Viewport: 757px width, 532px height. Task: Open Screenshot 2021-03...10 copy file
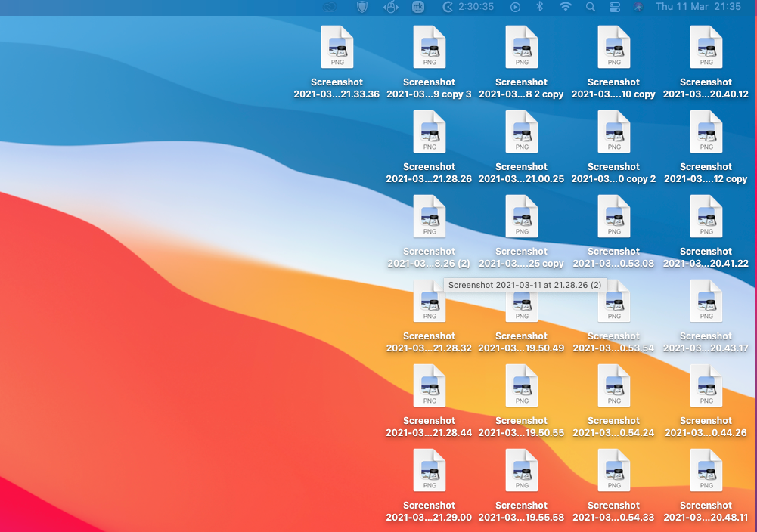[614, 47]
